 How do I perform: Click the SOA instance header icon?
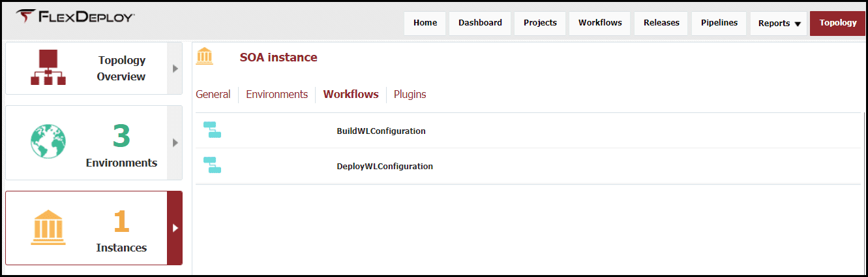[205, 56]
